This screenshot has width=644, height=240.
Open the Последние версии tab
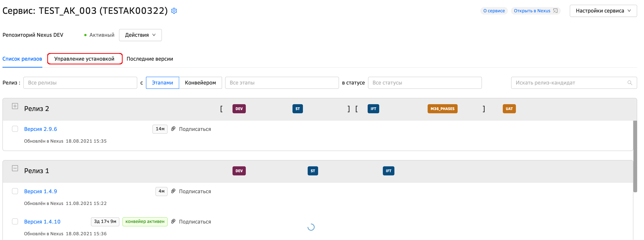point(150,59)
